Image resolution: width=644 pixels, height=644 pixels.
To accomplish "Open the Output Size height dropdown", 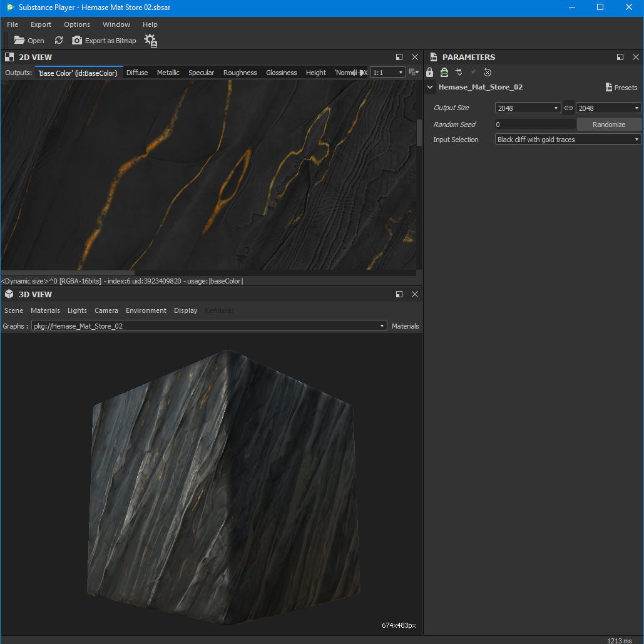I will coord(609,108).
